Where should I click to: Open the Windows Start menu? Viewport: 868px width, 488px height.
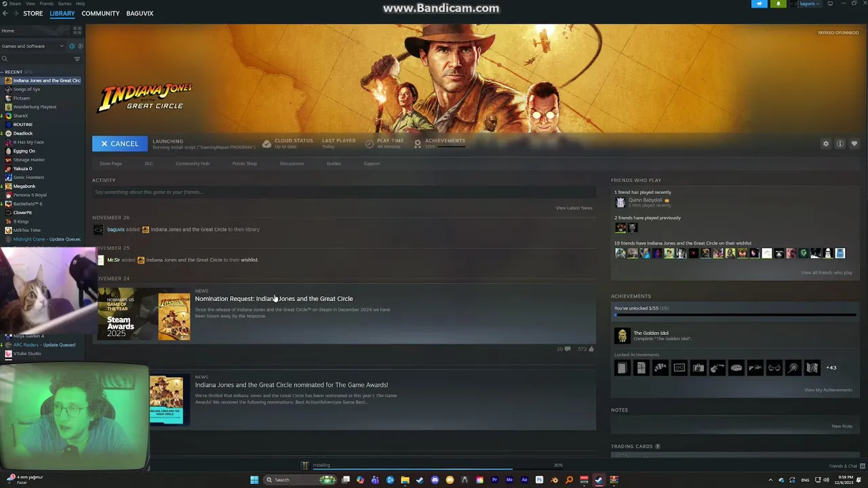pyautogui.click(x=254, y=480)
